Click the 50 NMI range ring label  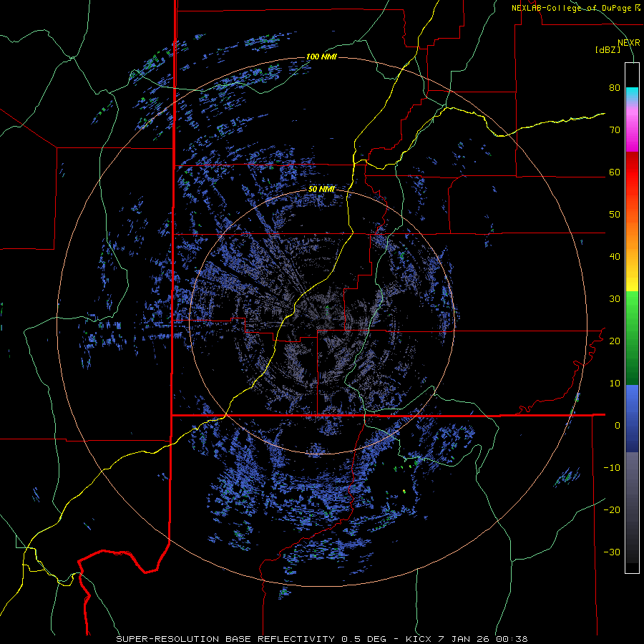tap(321, 190)
